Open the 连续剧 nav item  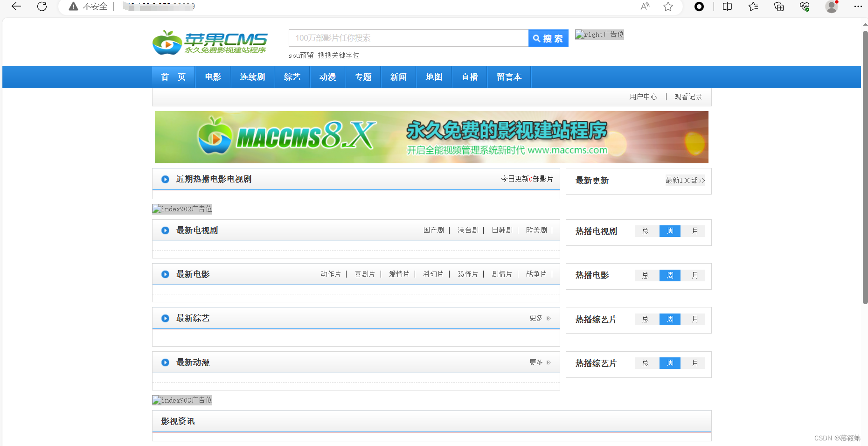pos(253,77)
